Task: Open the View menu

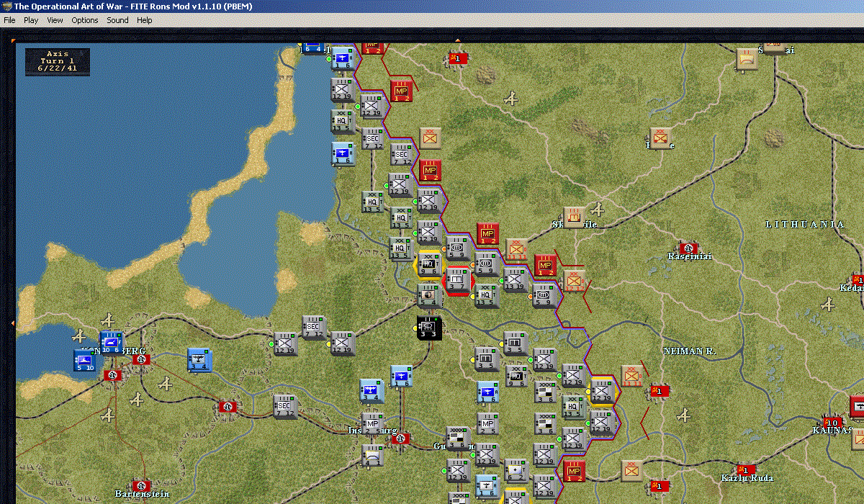Action: point(55,20)
